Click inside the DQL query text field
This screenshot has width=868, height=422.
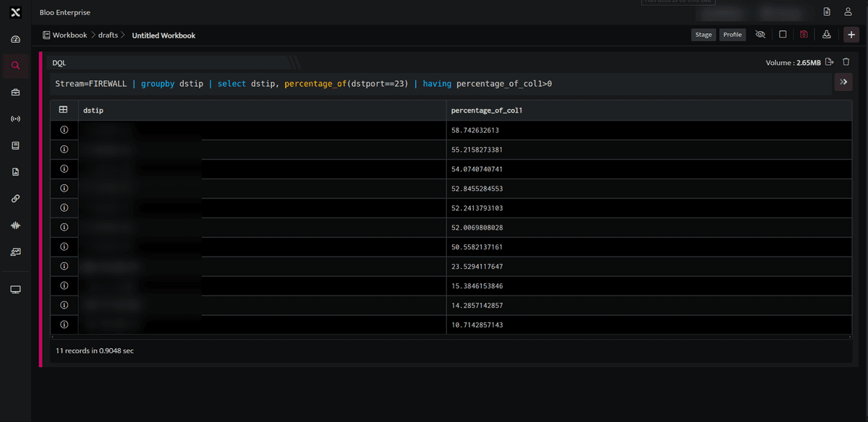441,84
